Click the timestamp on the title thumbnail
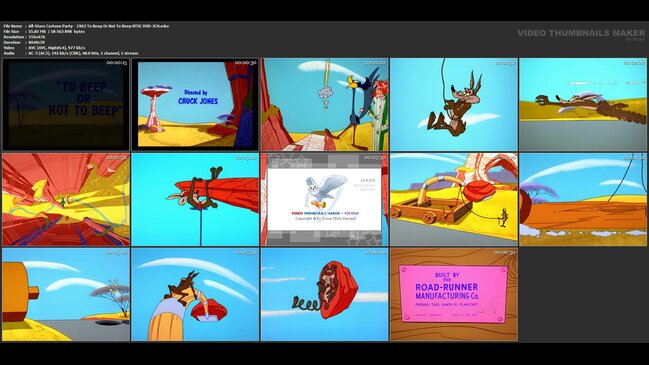Viewport: 649px width, 365px height. tap(117, 63)
